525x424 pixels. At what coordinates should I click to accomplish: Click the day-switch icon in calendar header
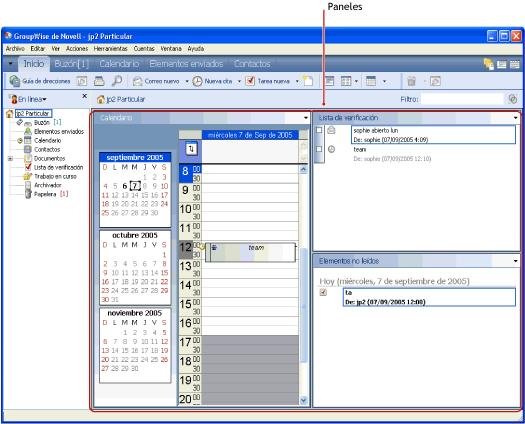tap(191, 149)
